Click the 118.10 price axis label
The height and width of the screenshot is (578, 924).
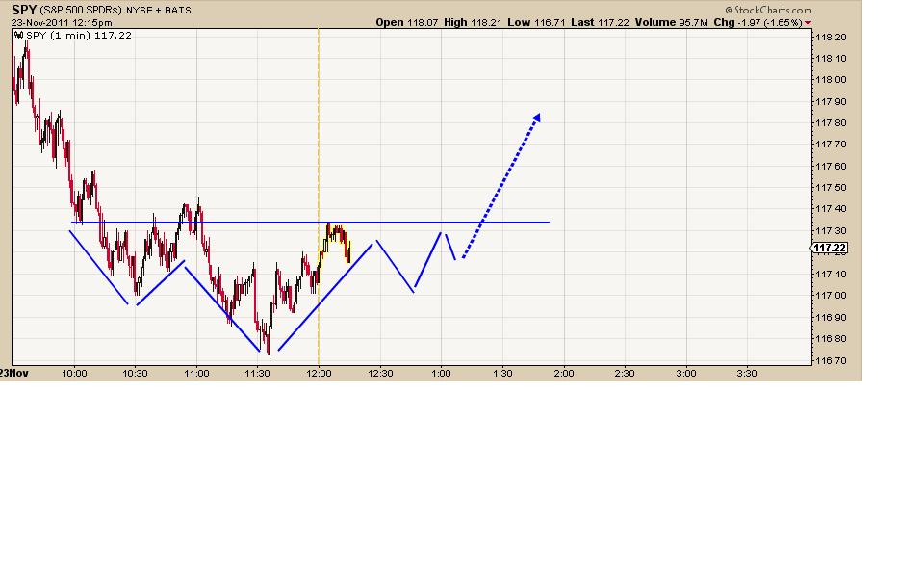coord(831,59)
